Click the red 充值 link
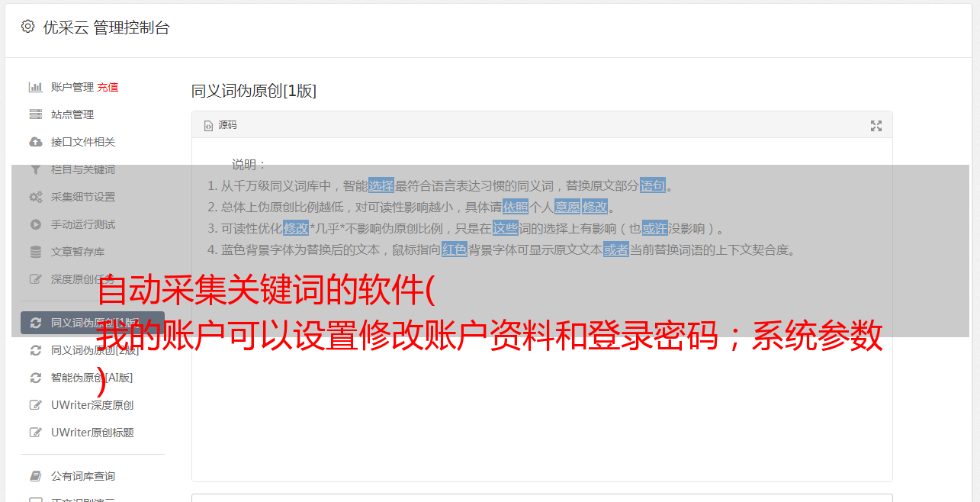 click(x=108, y=87)
